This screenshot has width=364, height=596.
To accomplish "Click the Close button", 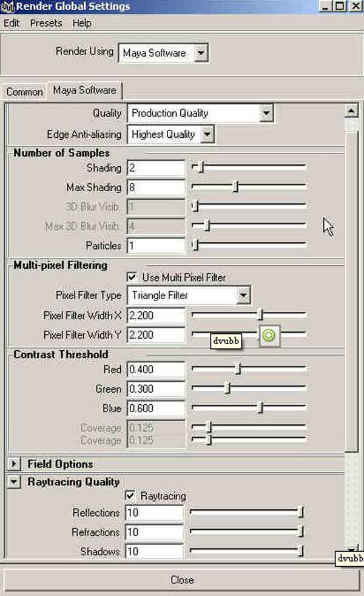I will (x=181, y=580).
